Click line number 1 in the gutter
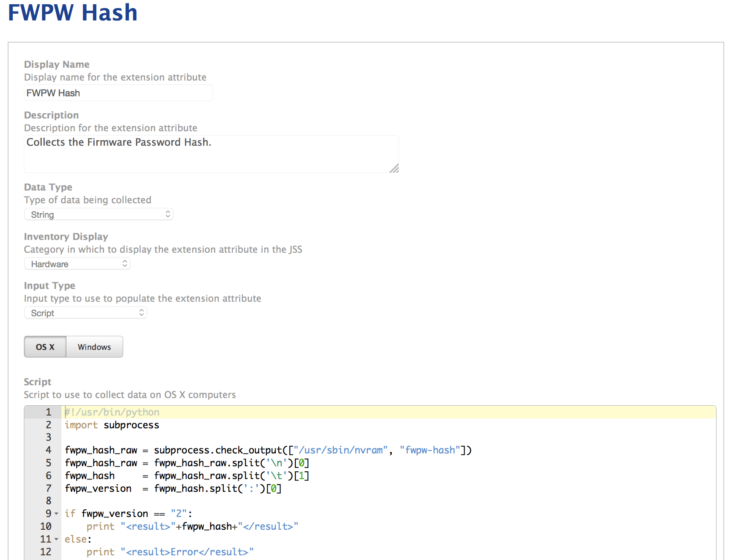Screen dimensions: 734x560 click(x=49, y=412)
